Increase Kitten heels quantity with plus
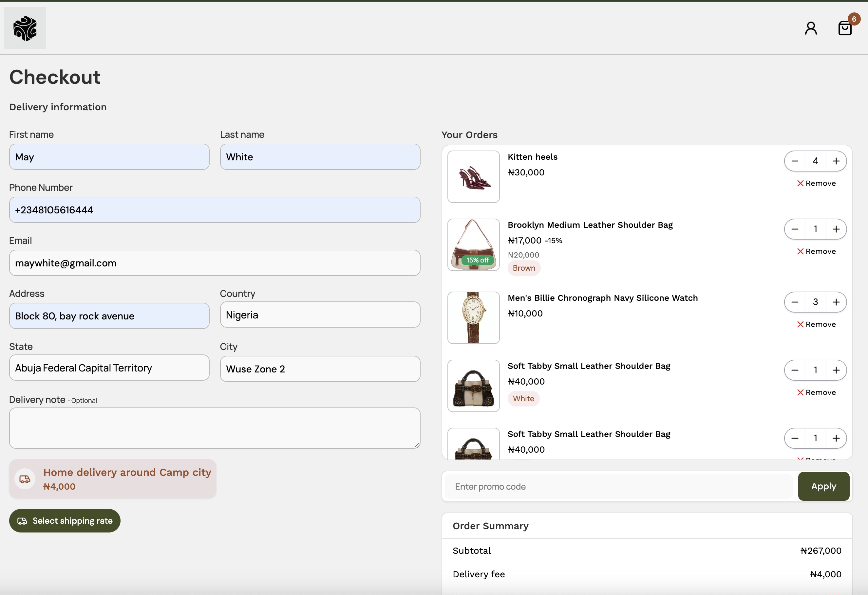Image resolution: width=868 pixels, height=595 pixels. click(836, 161)
